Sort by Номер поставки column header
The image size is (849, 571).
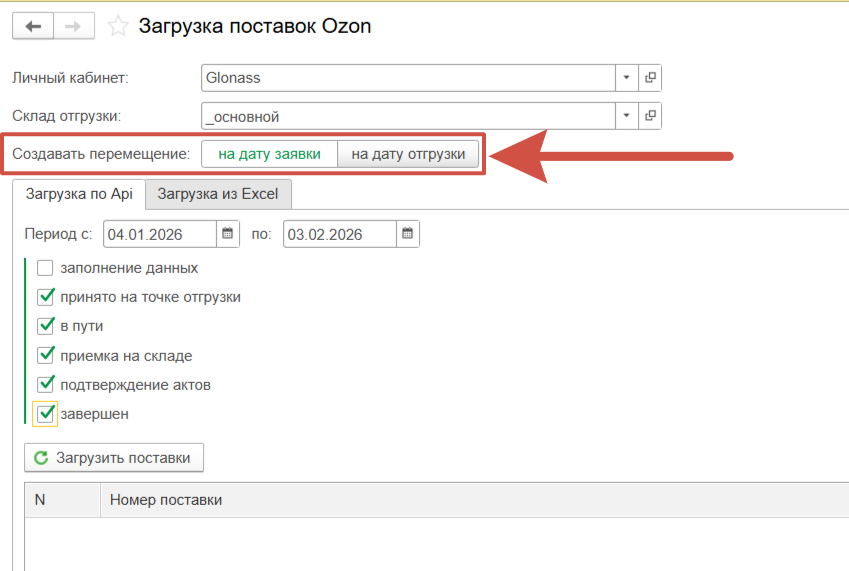[x=166, y=499]
